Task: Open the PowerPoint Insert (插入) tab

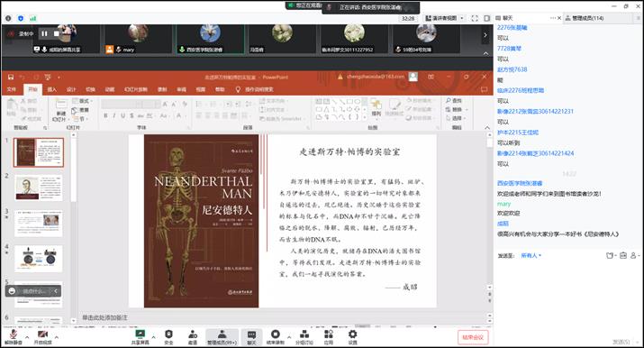Action: click(52, 89)
